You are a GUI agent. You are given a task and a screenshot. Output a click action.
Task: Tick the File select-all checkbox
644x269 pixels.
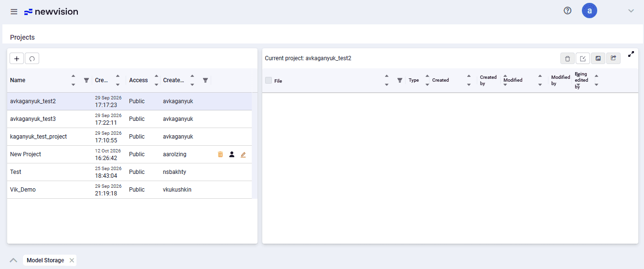tap(268, 80)
